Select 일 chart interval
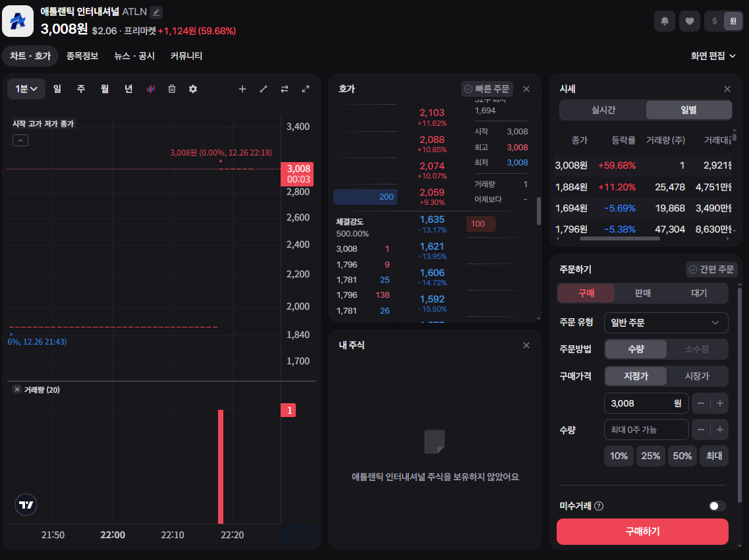The height and width of the screenshot is (560, 749). point(57,89)
